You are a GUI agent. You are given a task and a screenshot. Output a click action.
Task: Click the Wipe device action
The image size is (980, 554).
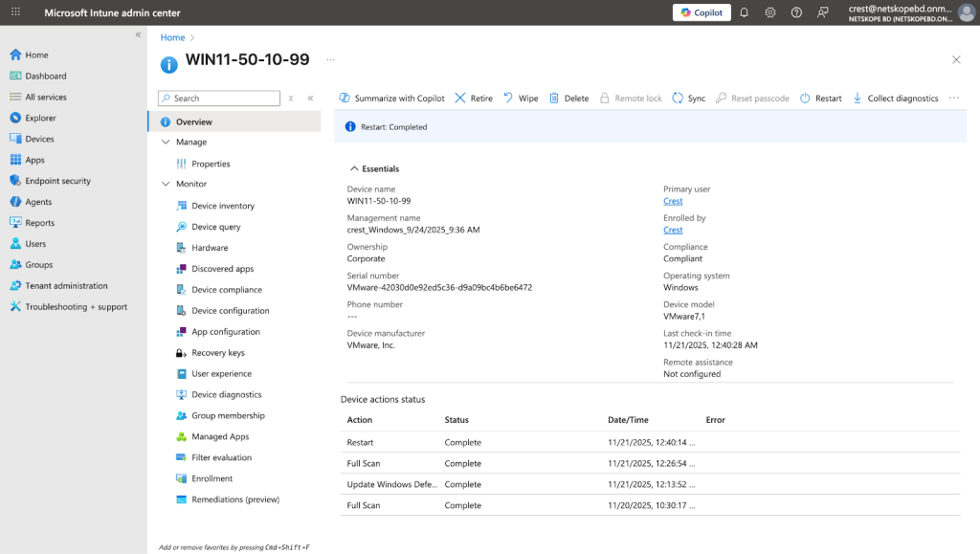click(x=522, y=98)
